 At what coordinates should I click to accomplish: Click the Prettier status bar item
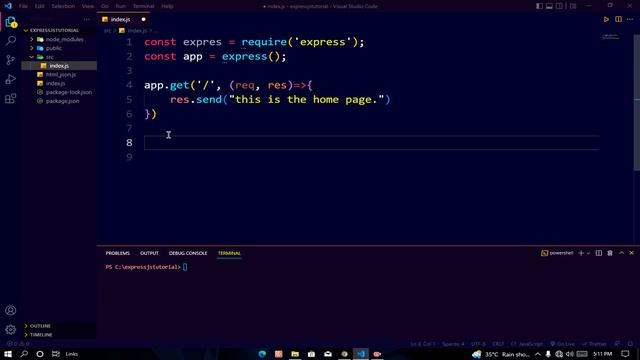coord(594,344)
